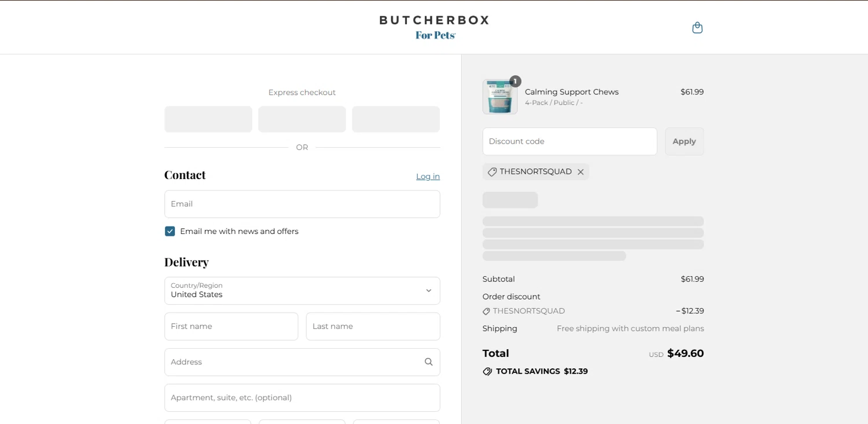Click the −$12.39 discount amount

point(690,311)
